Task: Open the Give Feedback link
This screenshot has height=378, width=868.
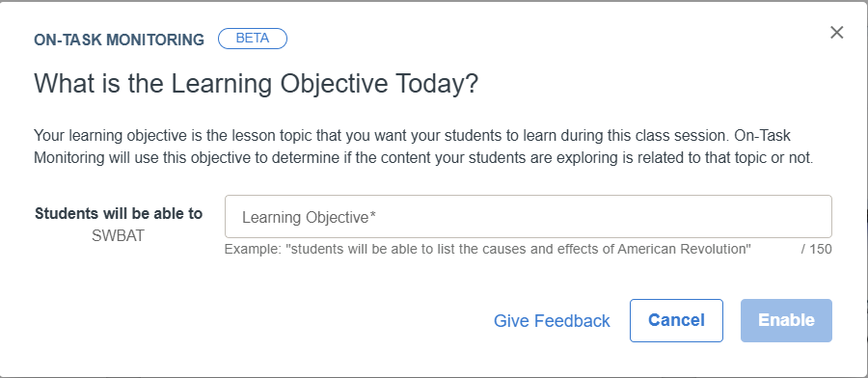Action: 552,321
